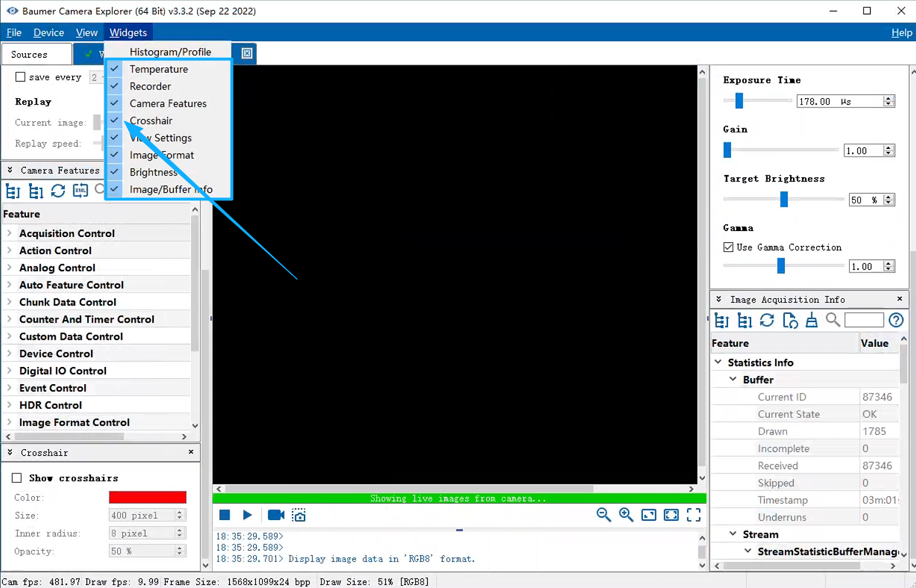Collapse all nodes in Image Acquisition Info
This screenshot has height=588, width=916.
[x=722, y=320]
